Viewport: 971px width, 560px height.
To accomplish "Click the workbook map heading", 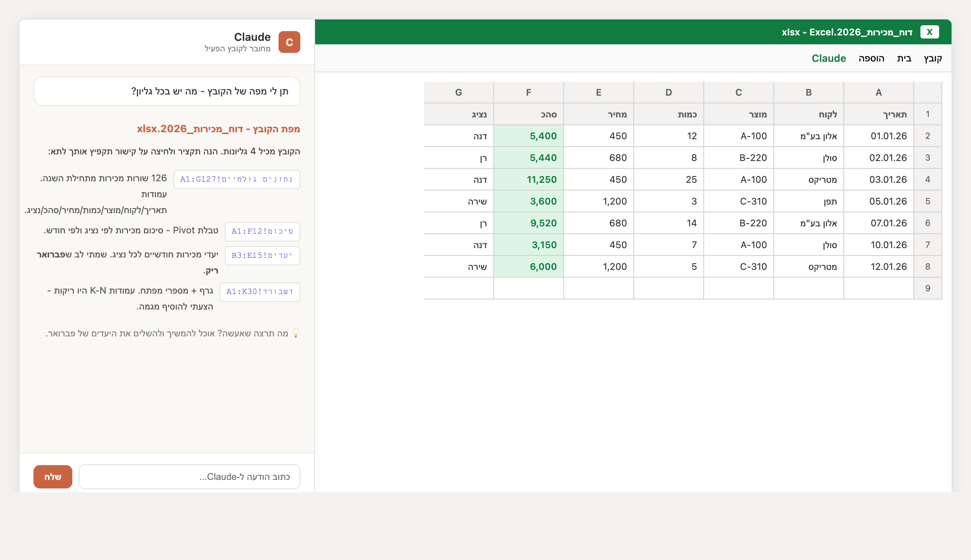I will click(x=218, y=129).
